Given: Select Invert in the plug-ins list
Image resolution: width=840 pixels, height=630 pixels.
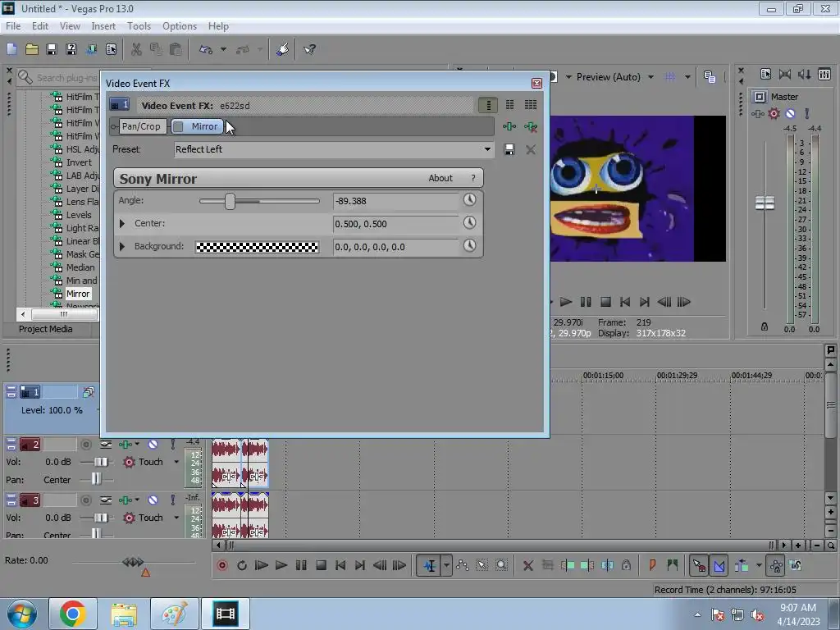Looking at the screenshot, I should coord(79,162).
